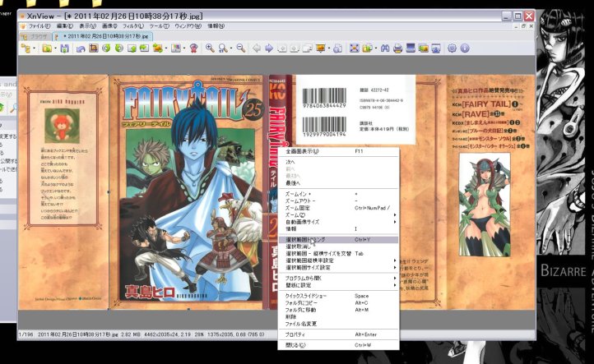Choose 選択取消し in context menu
Image resolution: width=594 pixels, height=364 pixels.
(x=338, y=247)
